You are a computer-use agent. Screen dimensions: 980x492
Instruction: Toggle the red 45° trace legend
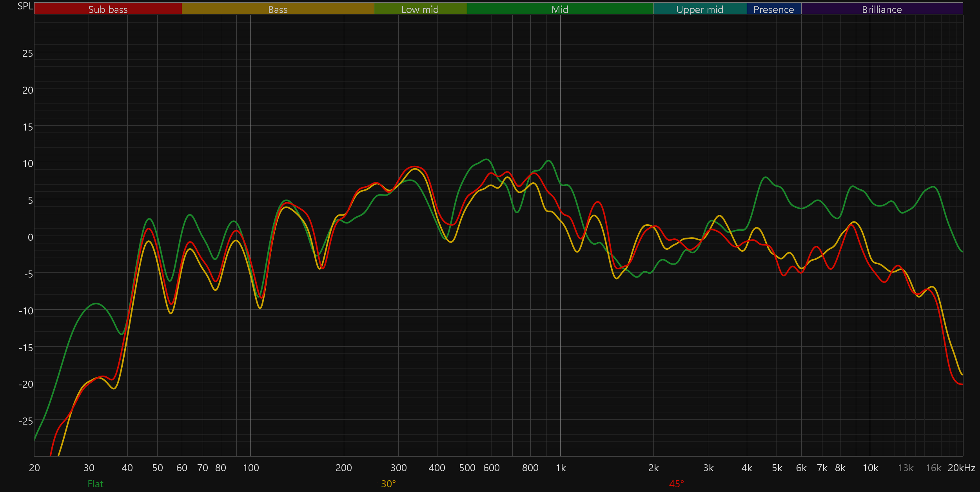(676, 484)
